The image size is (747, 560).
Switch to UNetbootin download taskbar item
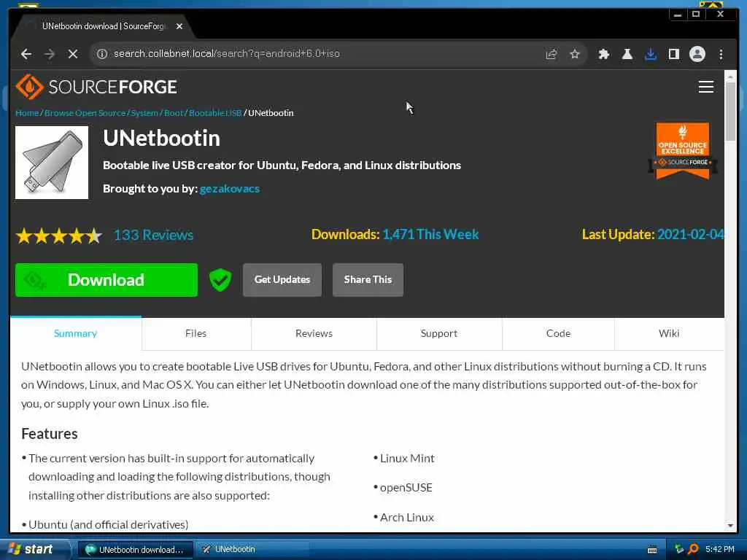[x=135, y=550]
